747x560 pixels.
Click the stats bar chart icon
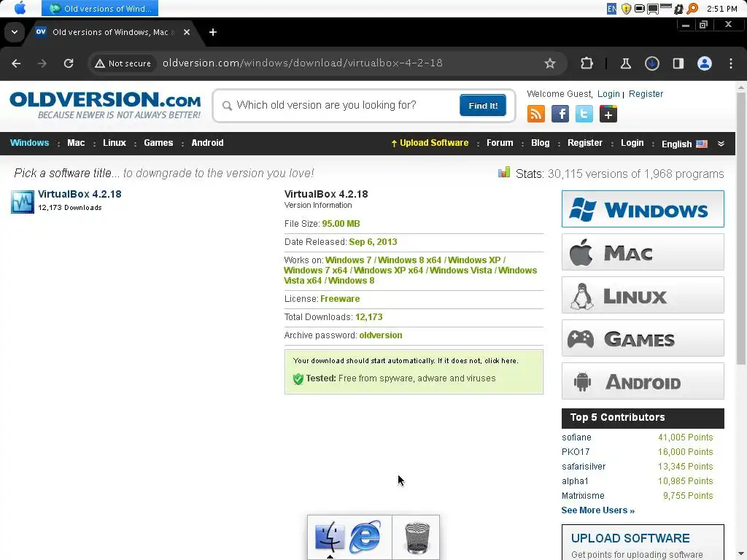tap(504, 172)
